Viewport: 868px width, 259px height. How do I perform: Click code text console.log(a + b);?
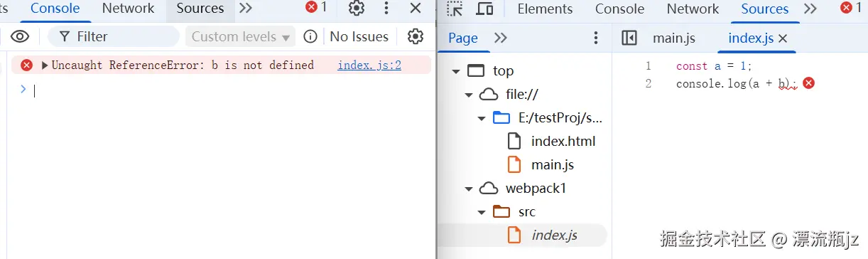[737, 83]
